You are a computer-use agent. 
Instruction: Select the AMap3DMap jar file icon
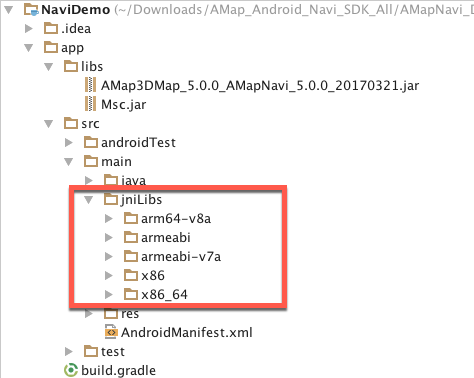(90, 85)
